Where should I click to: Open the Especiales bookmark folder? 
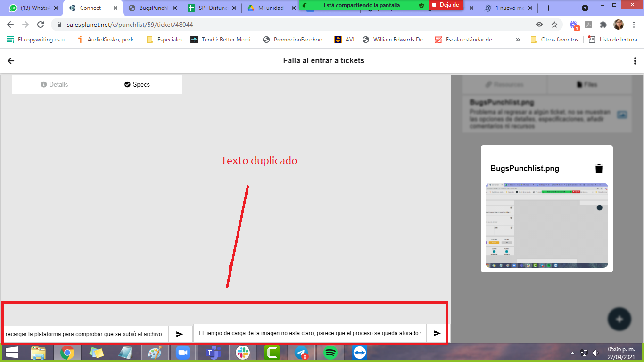pyautogui.click(x=165, y=40)
